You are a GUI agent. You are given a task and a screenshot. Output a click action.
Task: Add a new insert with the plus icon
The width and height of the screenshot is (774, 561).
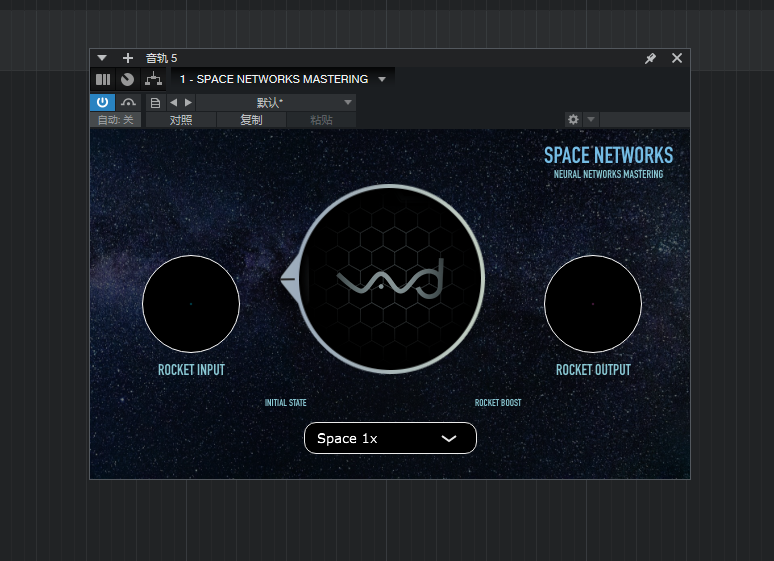click(x=128, y=58)
